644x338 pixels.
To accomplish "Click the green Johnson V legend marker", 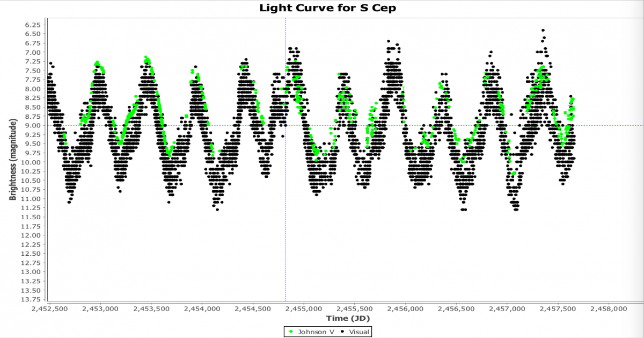I will point(291,332).
